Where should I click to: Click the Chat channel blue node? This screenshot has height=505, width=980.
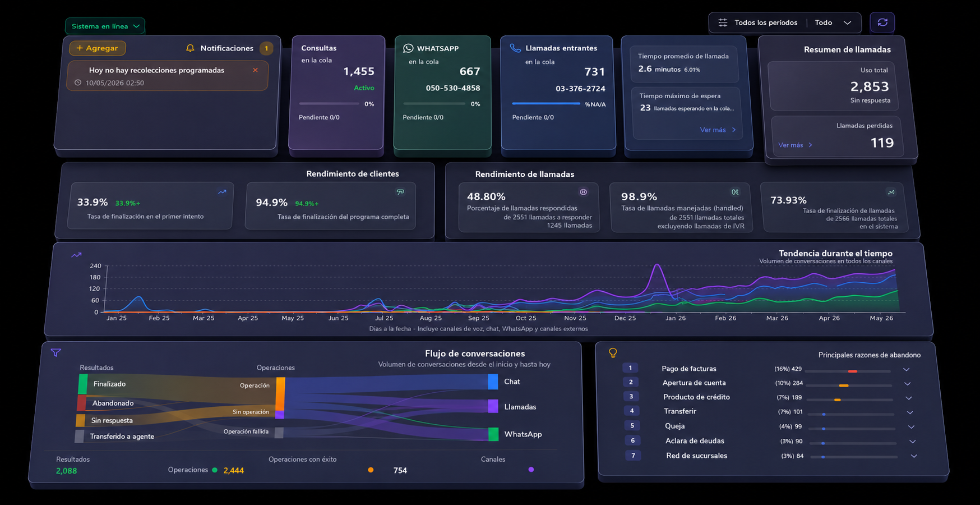click(493, 382)
